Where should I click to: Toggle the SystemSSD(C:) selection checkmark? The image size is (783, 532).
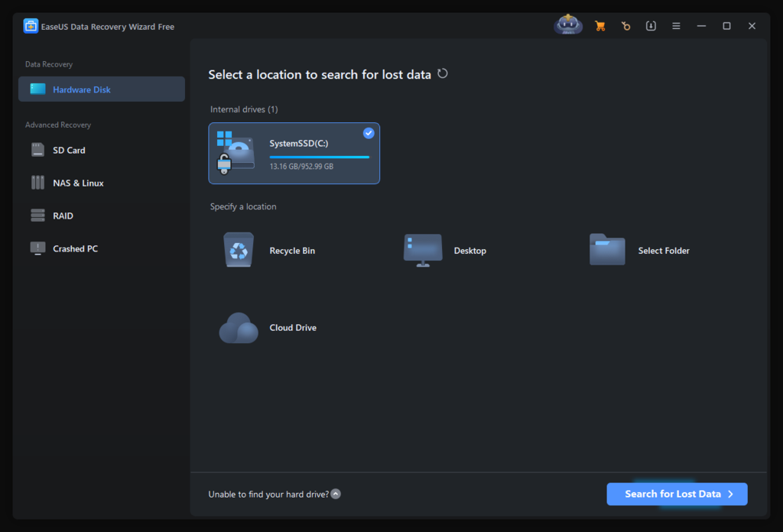369,133
